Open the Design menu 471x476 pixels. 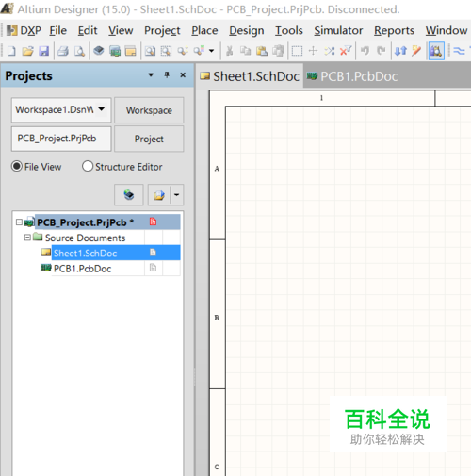coord(247,30)
